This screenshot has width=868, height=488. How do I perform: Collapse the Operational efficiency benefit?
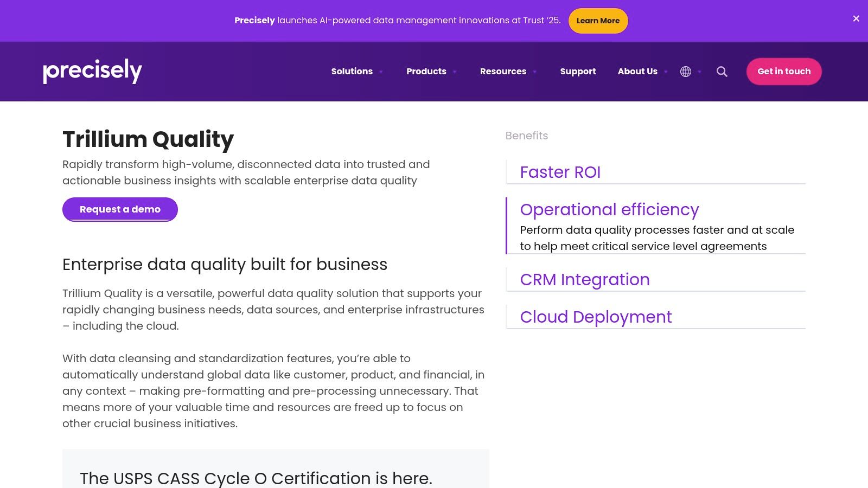click(x=609, y=209)
